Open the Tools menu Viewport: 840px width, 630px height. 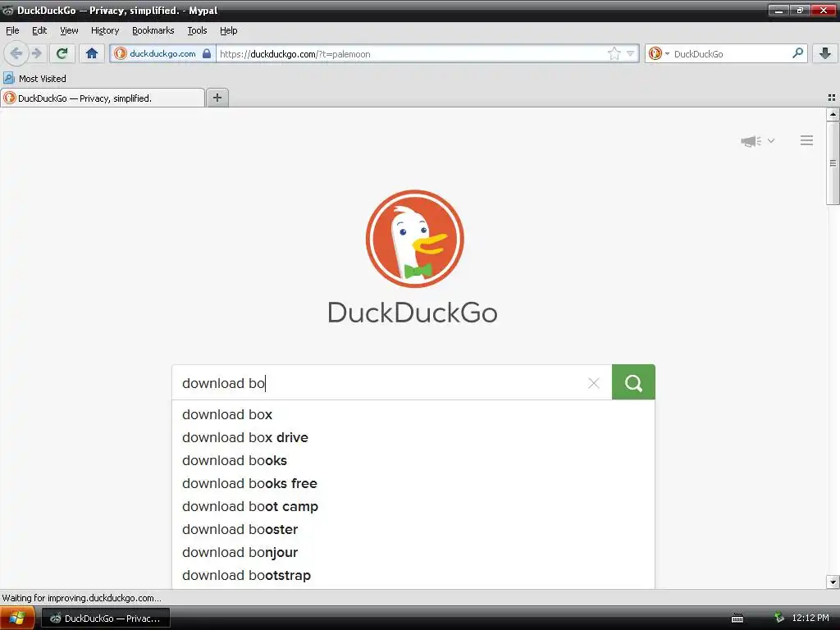197,30
